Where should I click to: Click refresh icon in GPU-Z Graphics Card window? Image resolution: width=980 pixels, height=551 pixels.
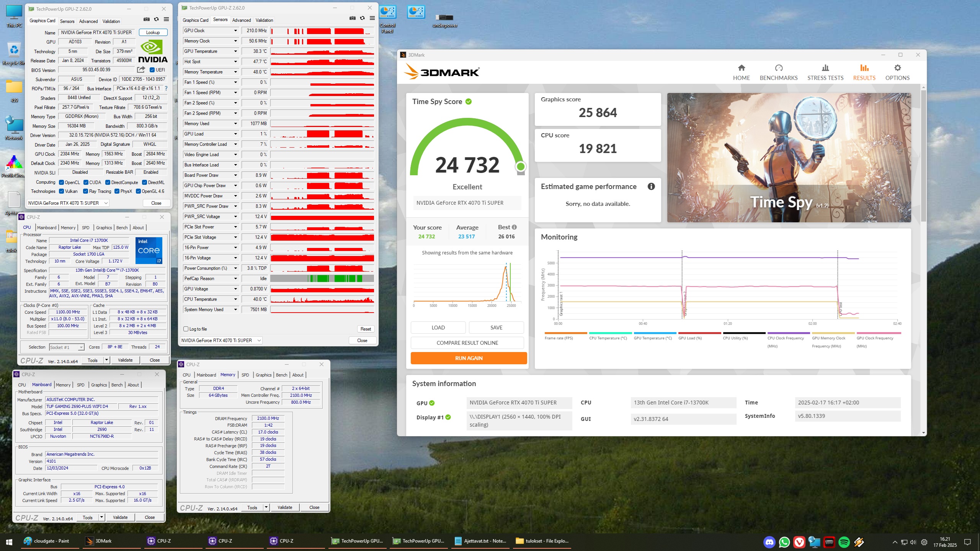point(156,19)
